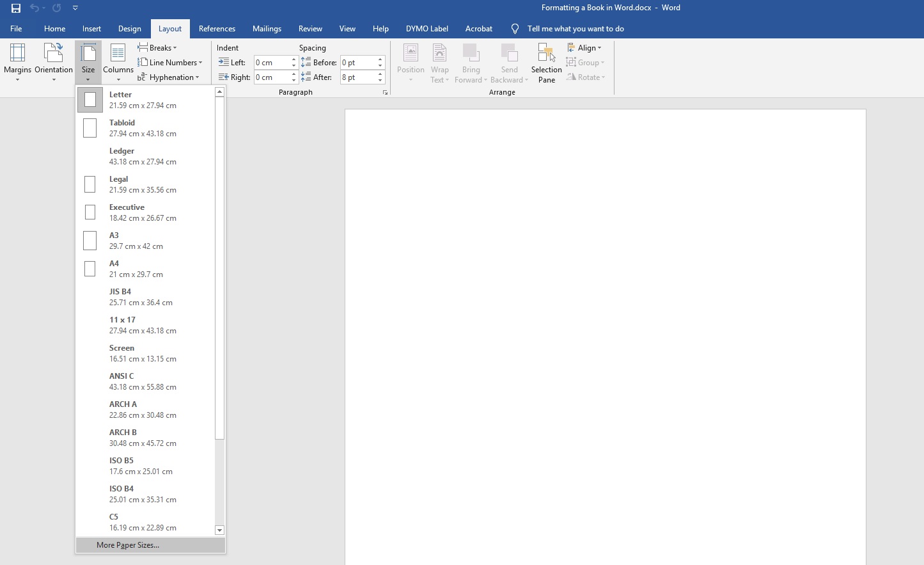This screenshot has height=565, width=924.
Task: Switch to the References ribbon tab
Action: (x=217, y=29)
